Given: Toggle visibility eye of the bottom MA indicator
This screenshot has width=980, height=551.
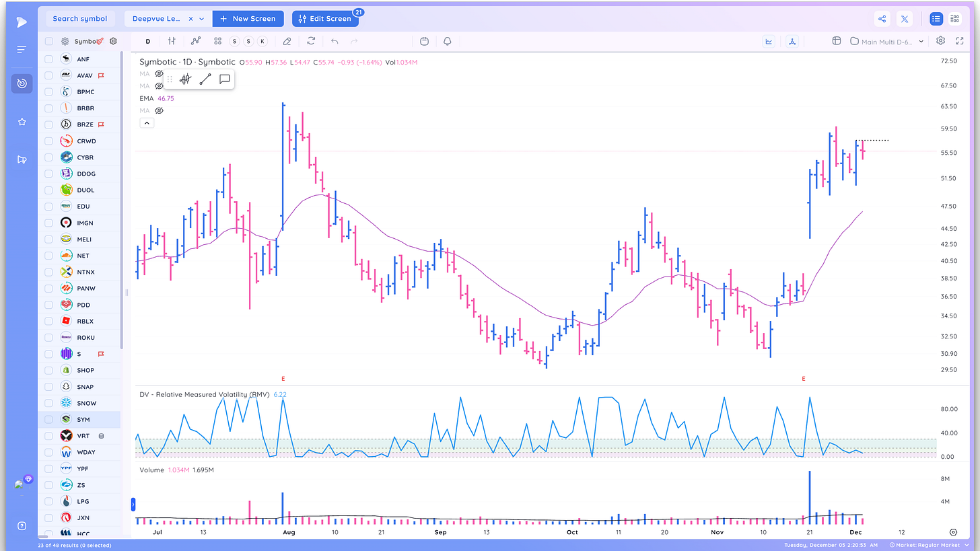Looking at the screenshot, I should [x=160, y=110].
